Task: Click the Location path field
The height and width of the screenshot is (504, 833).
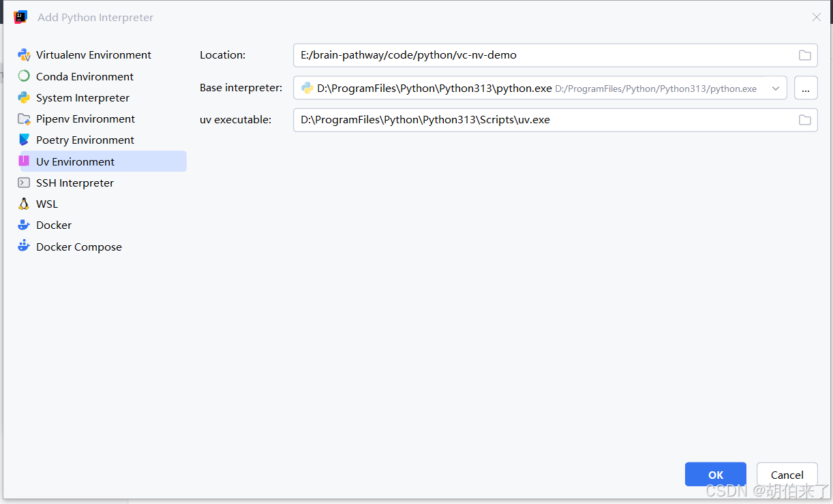Action: click(556, 55)
